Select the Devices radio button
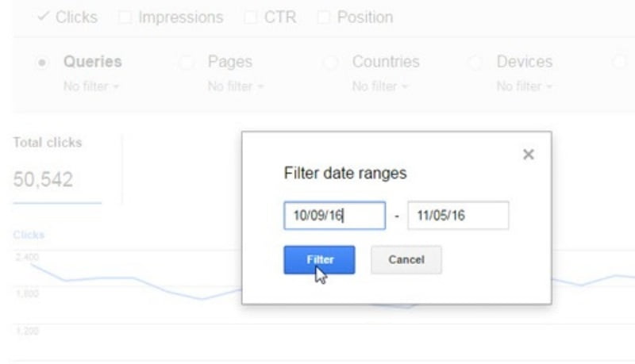Screen dimensions: 635x364 476,63
